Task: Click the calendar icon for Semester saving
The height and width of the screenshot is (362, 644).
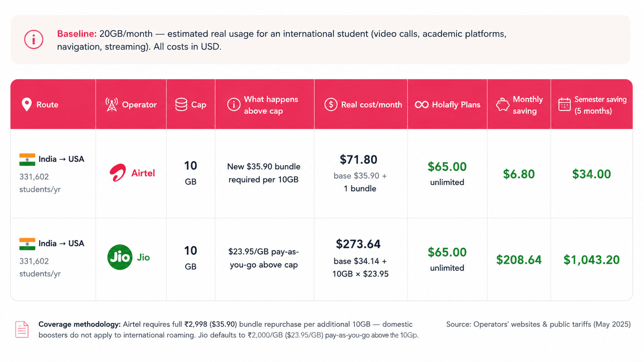Action: tap(565, 105)
